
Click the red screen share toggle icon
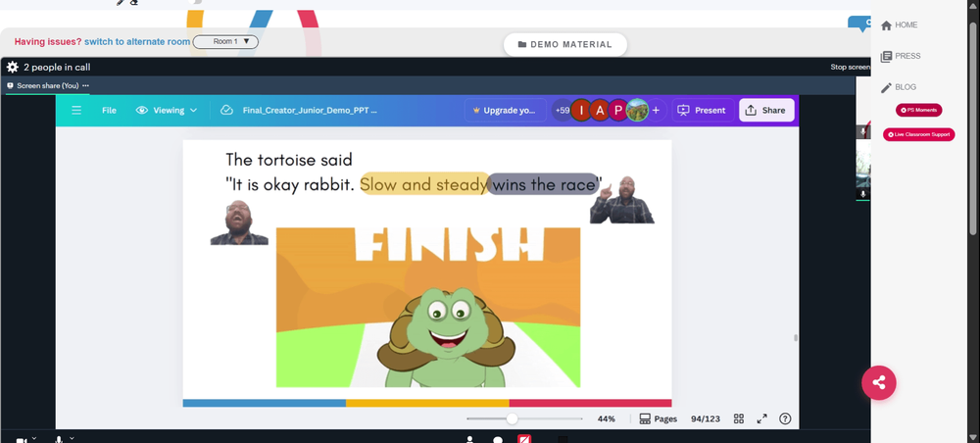point(524,439)
